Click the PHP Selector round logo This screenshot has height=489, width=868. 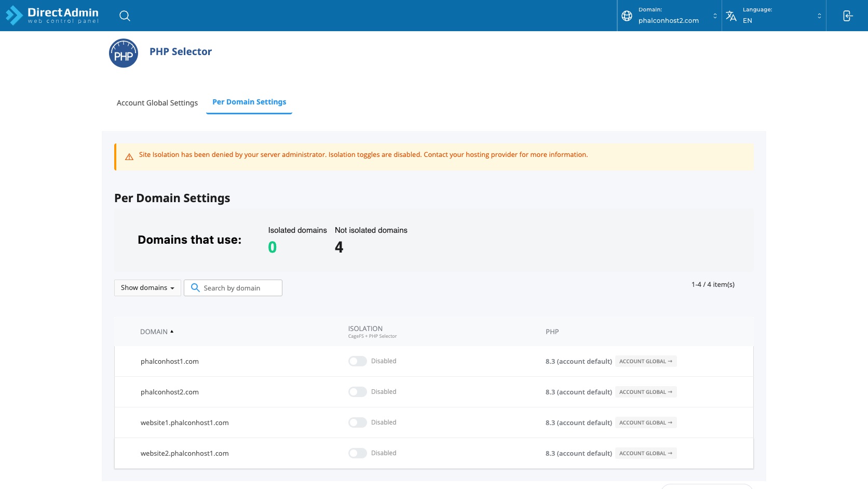pyautogui.click(x=124, y=53)
